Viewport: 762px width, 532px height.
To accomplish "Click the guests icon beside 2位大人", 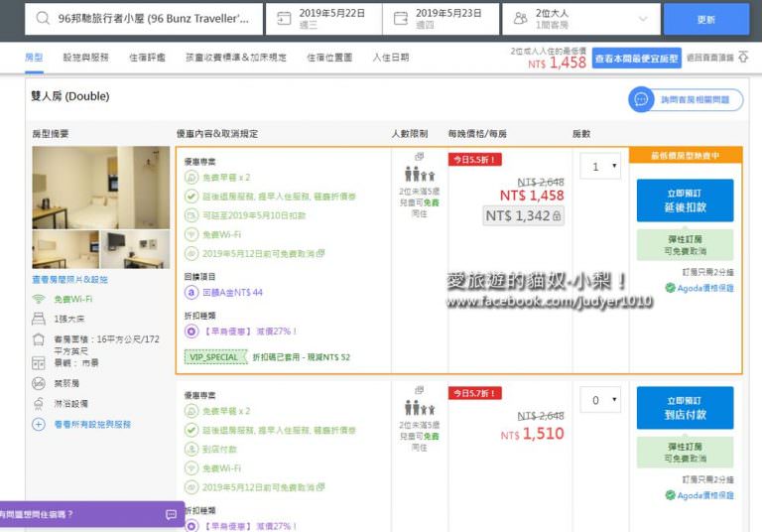I will 522,18.
